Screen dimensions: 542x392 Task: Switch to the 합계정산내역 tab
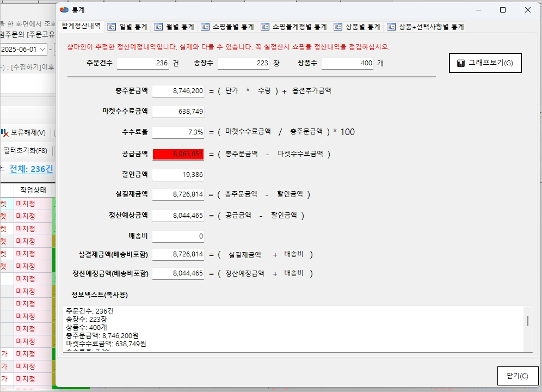click(x=81, y=26)
